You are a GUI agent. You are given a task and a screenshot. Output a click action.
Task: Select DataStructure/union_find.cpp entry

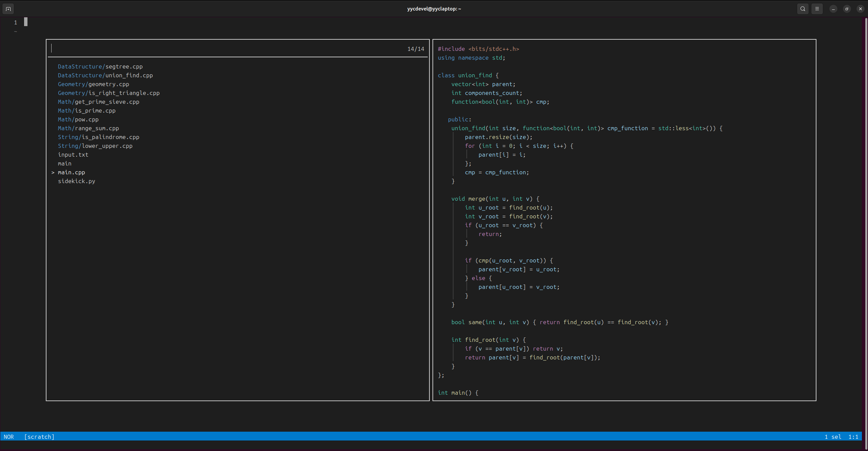tap(105, 75)
